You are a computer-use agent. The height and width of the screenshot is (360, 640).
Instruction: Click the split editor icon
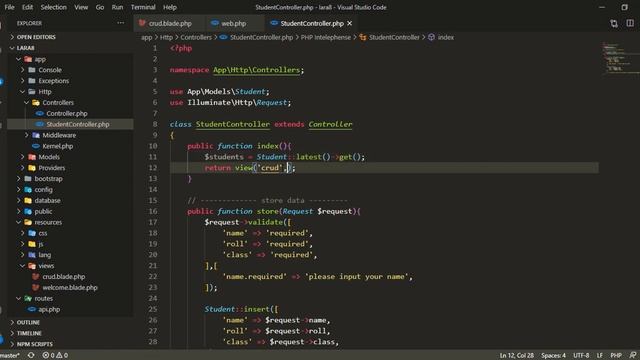coord(630,23)
